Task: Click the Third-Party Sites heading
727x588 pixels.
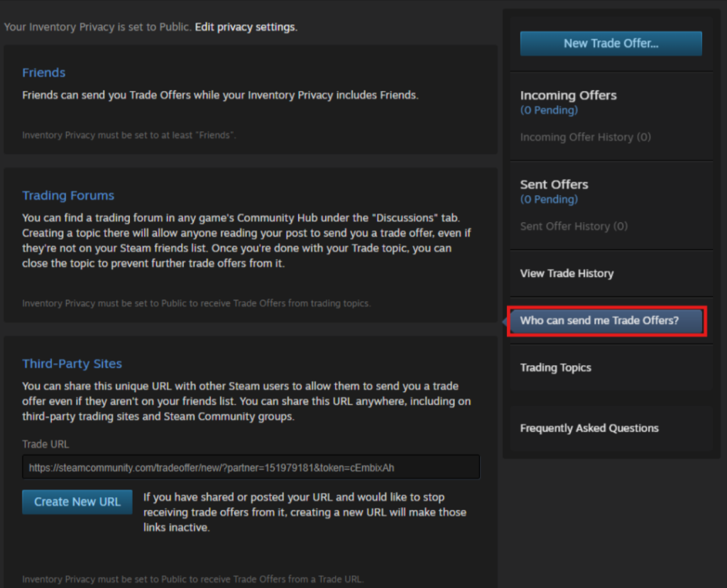Action: [72, 364]
